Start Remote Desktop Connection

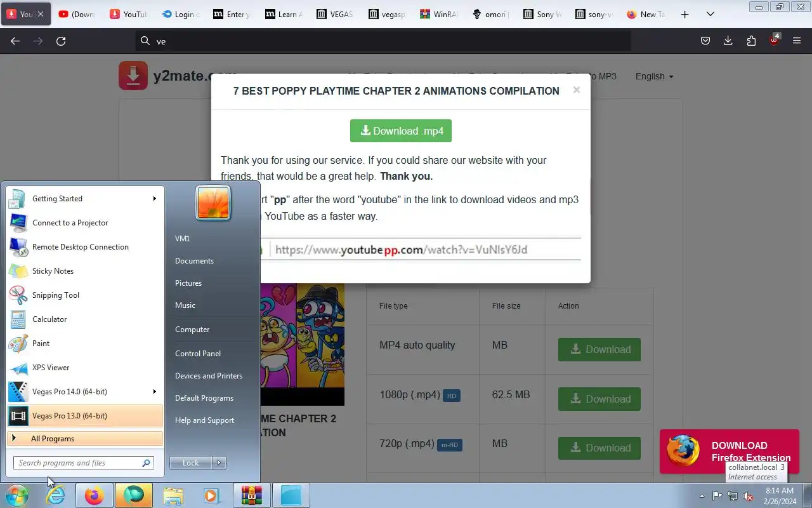click(x=85, y=247)
